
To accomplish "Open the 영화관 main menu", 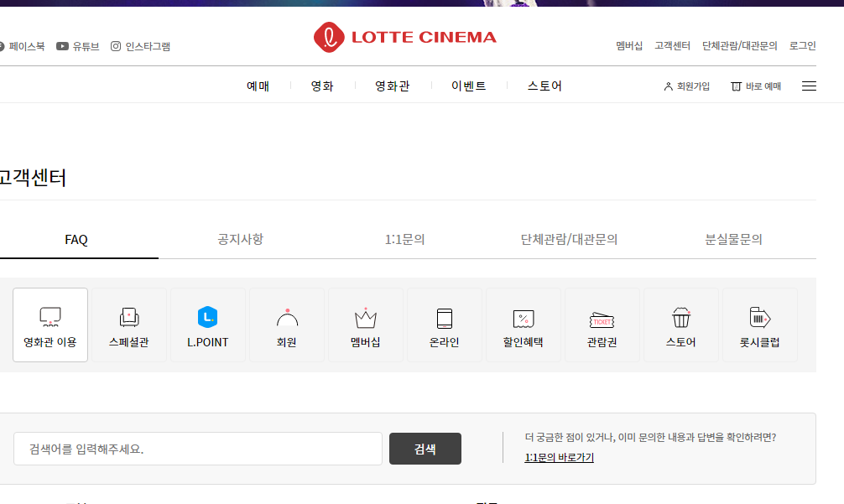I will [x=393, y=86].
